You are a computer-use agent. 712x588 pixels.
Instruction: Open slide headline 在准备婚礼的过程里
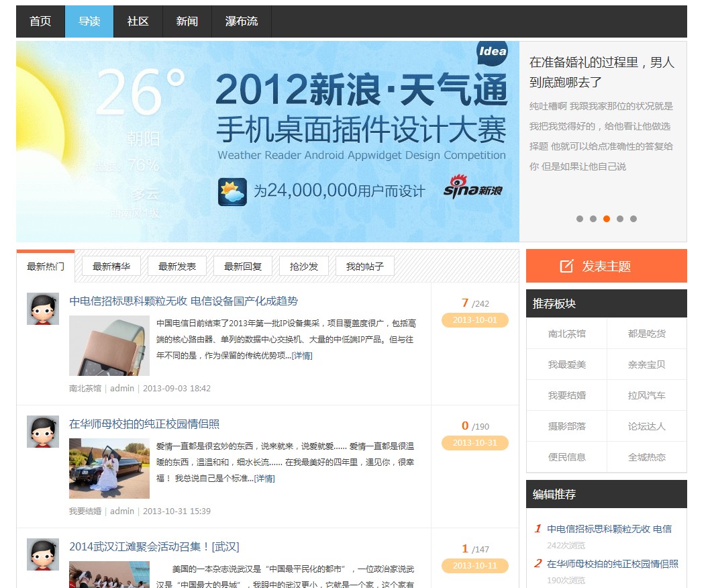[602, 72]
